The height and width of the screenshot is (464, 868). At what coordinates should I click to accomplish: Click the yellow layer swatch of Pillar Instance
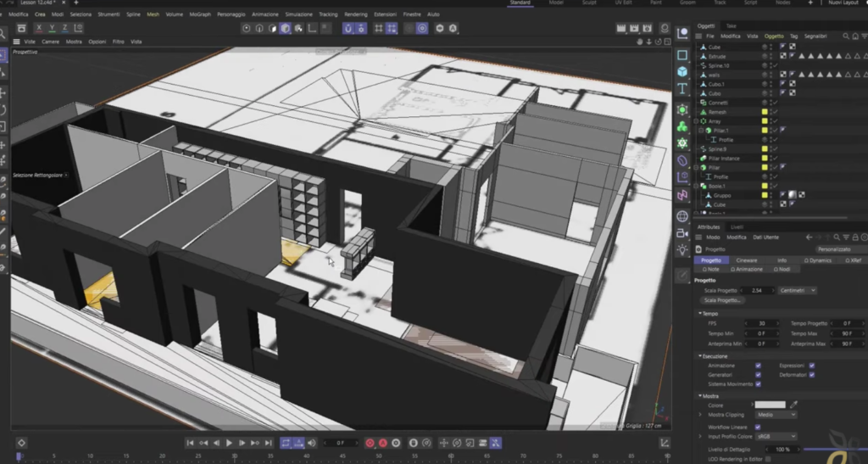pos(765,159)
